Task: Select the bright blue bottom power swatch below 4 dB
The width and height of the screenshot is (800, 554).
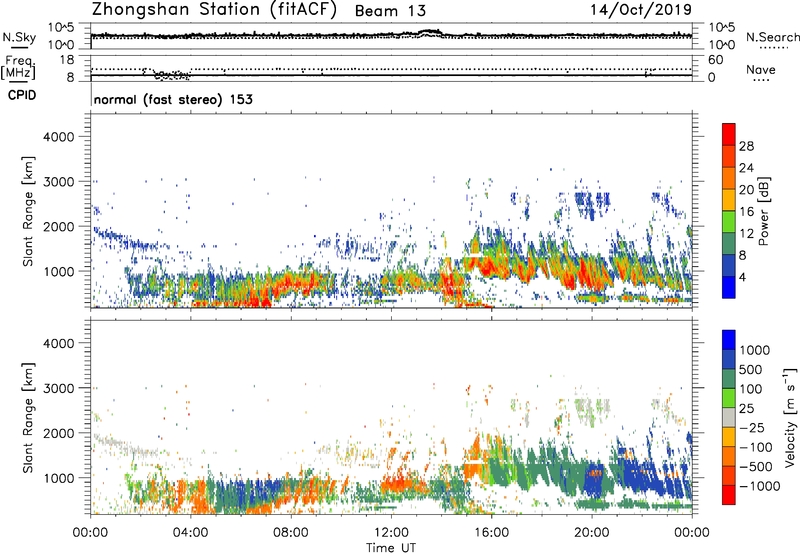Action: 729,288
